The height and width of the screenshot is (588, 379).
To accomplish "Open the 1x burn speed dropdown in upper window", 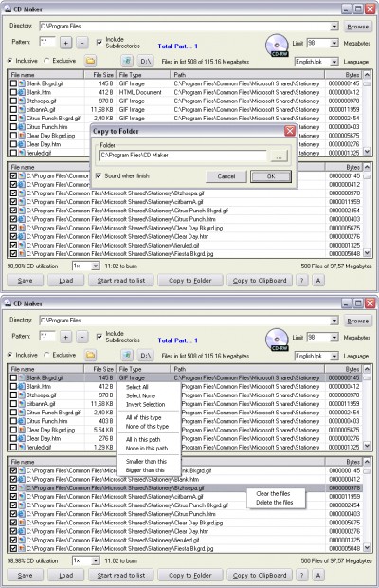I will click(x=96, y=266).
